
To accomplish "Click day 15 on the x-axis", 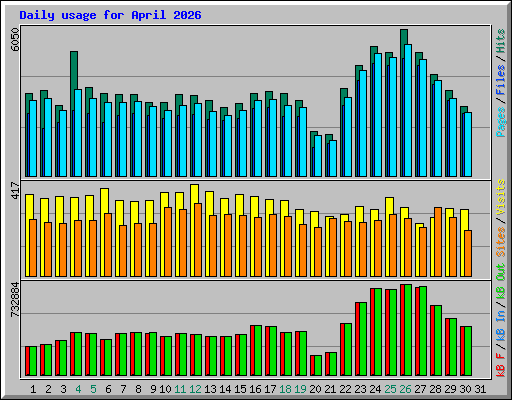I will [240, 389].
